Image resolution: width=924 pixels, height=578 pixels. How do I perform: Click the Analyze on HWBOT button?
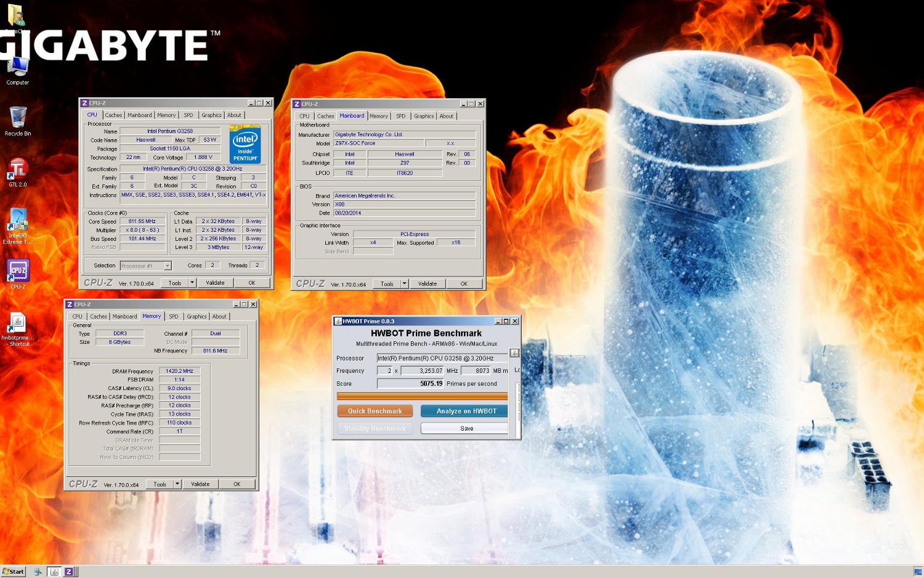(x=466, y=411)
